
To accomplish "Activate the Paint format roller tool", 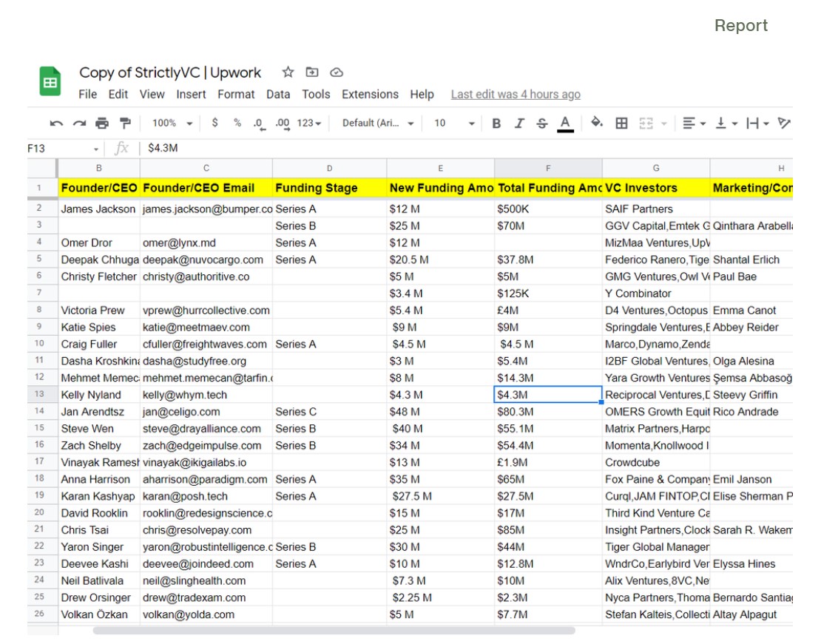I will pos(125,123).
